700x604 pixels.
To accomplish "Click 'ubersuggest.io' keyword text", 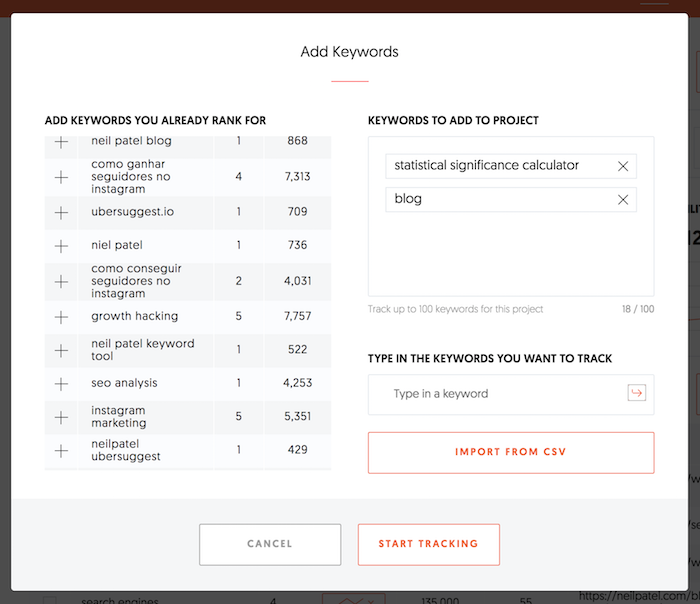I will 133,212.
